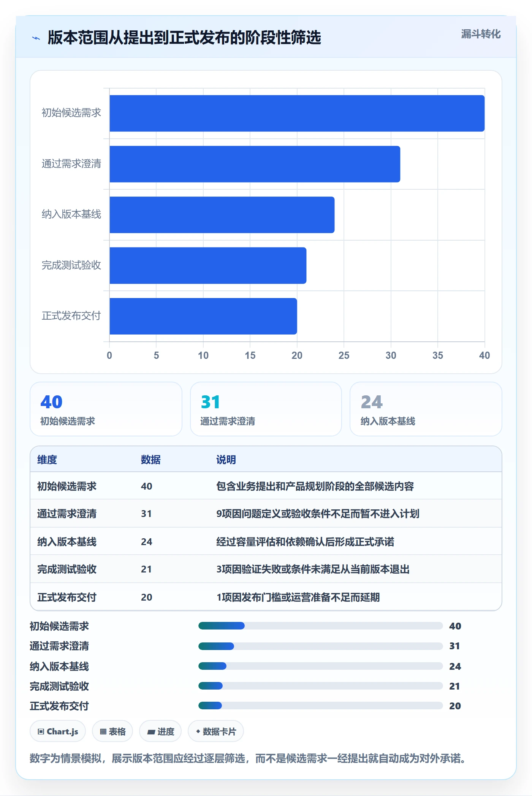Click the description 1项因发布门槛或运营准备不足而延期
Image resolution: width=532 pixels, height=796 pixels.
(x=298, y=597)
